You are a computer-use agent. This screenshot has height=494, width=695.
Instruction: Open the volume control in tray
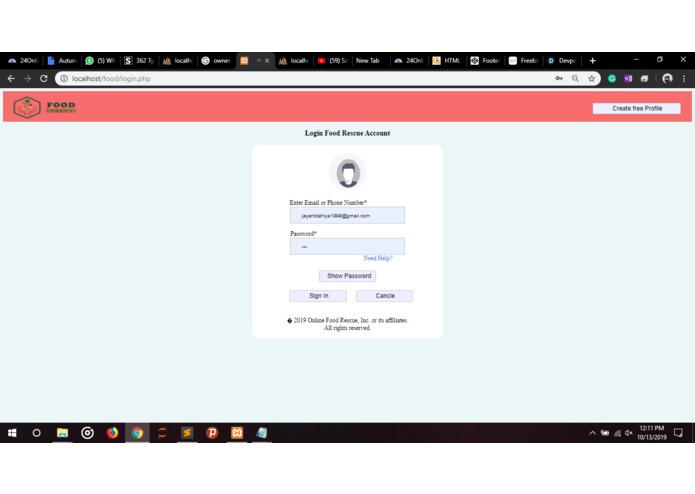(629, 433)
